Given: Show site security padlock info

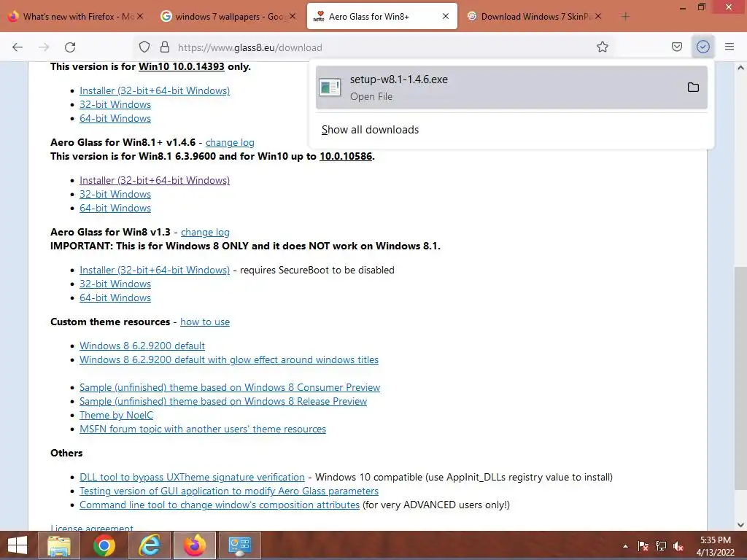Looking at the screenshot, I should click(x=165, y=47).
